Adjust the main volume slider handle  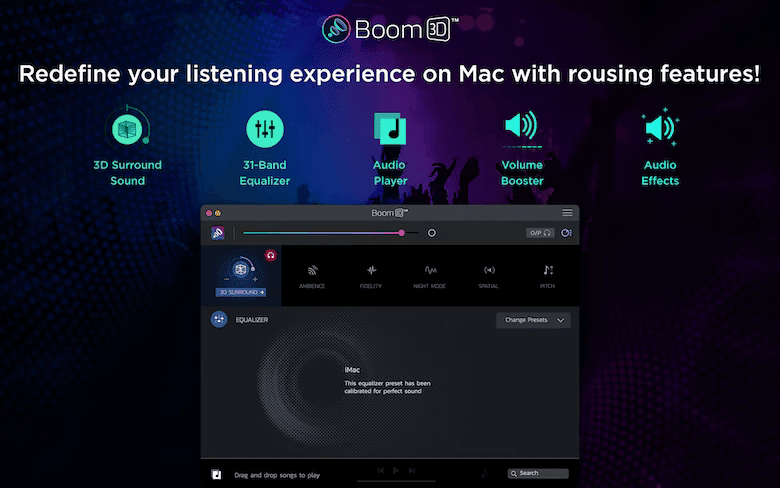(401, 233)
